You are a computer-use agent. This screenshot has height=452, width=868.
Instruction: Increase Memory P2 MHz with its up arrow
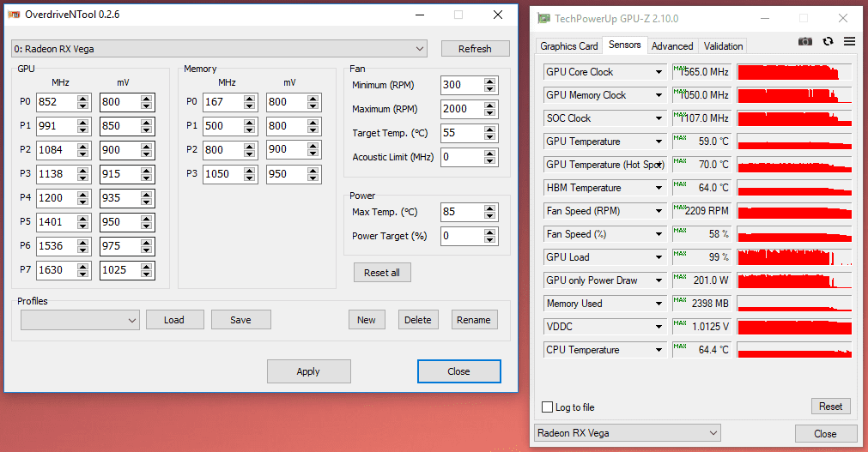250,146
